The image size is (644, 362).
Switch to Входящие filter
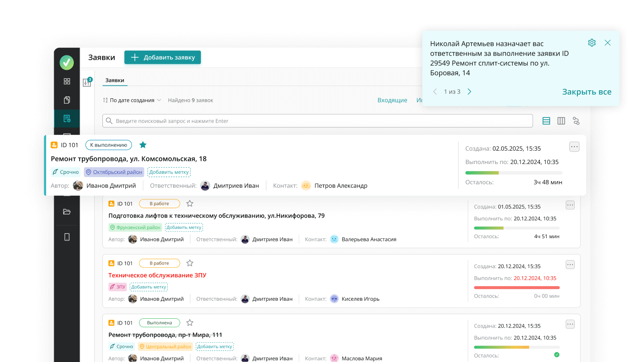click(x=392, y=100)
